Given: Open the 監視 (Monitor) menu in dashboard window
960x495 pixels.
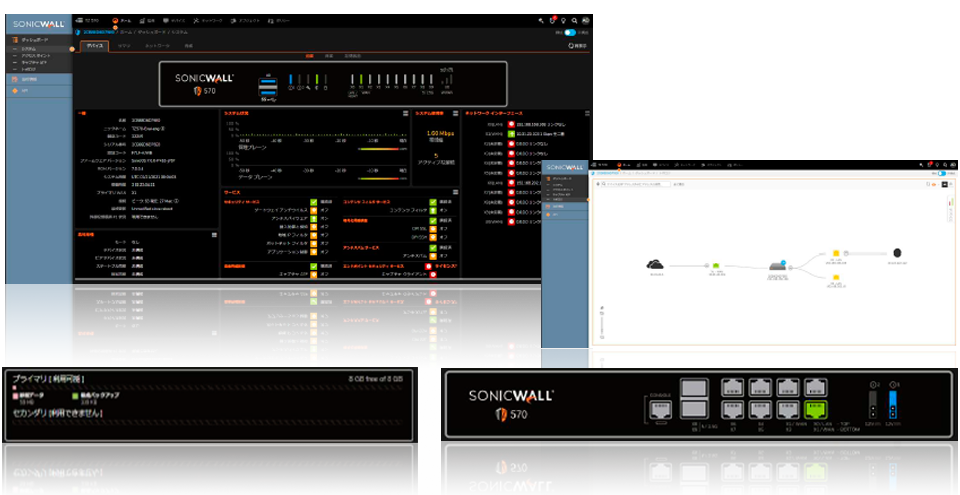Looking at the screenshot, I should (146, 20).
